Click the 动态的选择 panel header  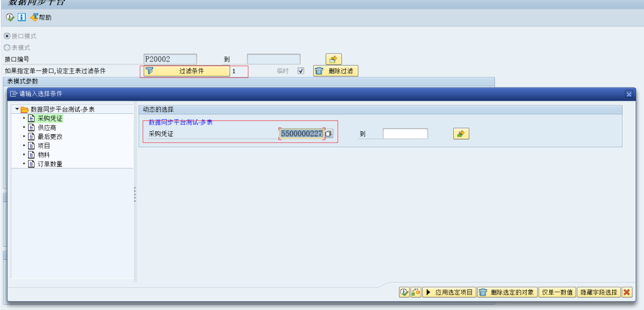pyautogui.click(x=380, y=110)
